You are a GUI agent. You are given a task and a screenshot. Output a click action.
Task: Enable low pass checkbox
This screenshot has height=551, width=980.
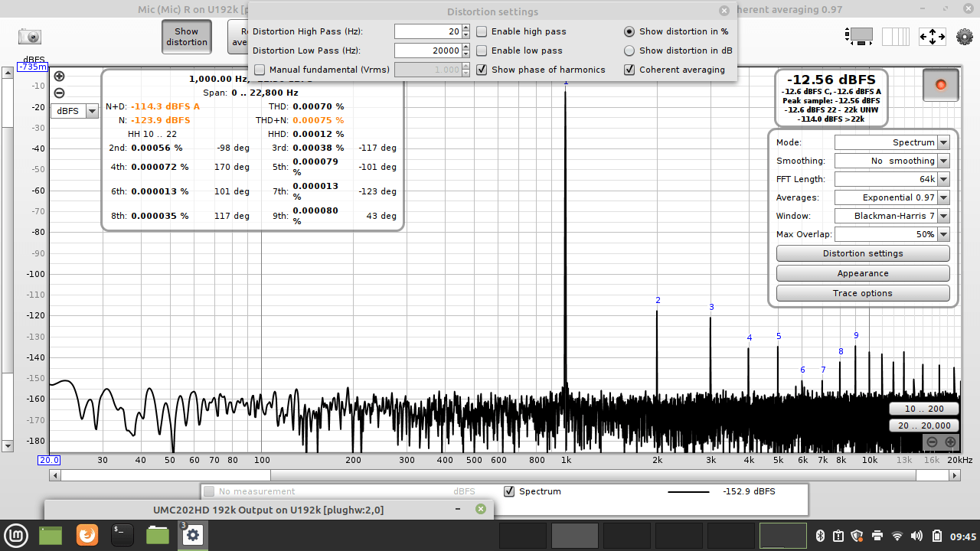(482, 51)
